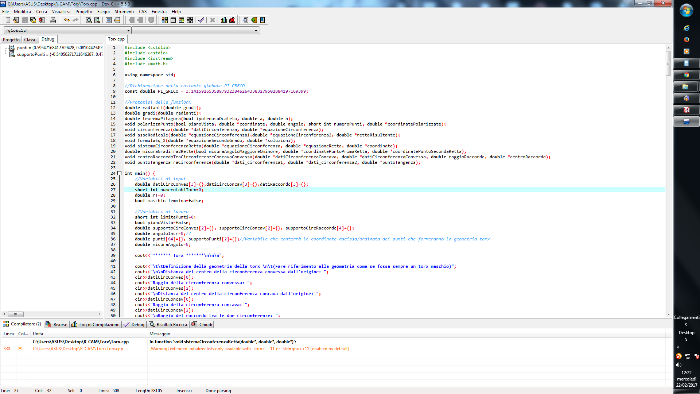The image size is (700, 394).
Task: Click the Open file toolbar icon
Action: point(16,20)
